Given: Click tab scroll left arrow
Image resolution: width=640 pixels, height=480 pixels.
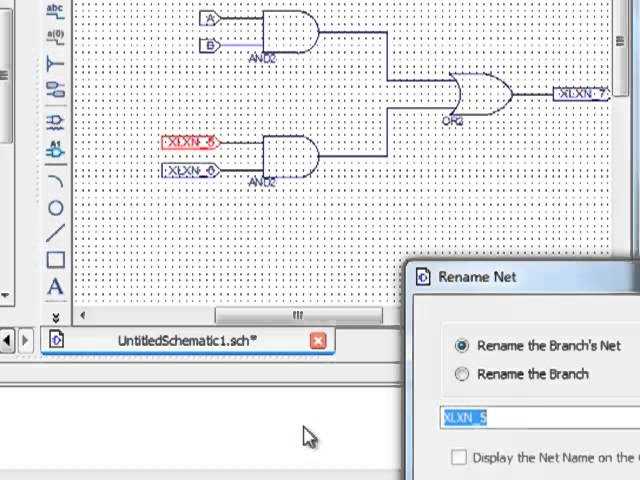Looking at the screenshot, I should pos(7,340).
